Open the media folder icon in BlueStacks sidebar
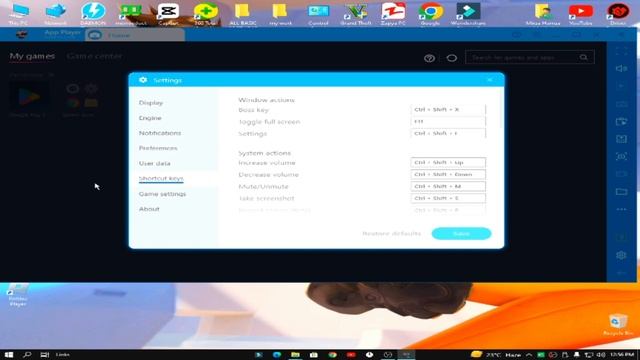 621,191
